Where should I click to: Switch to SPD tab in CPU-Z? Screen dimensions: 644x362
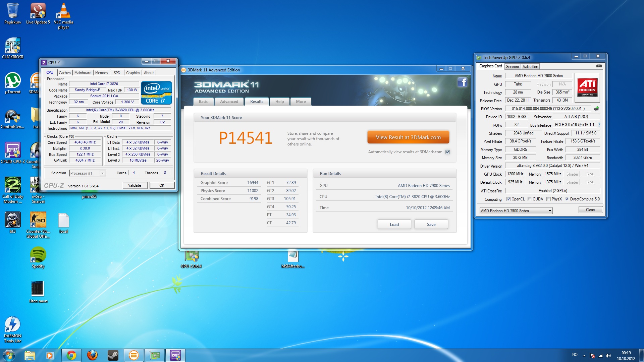[117, 73]
